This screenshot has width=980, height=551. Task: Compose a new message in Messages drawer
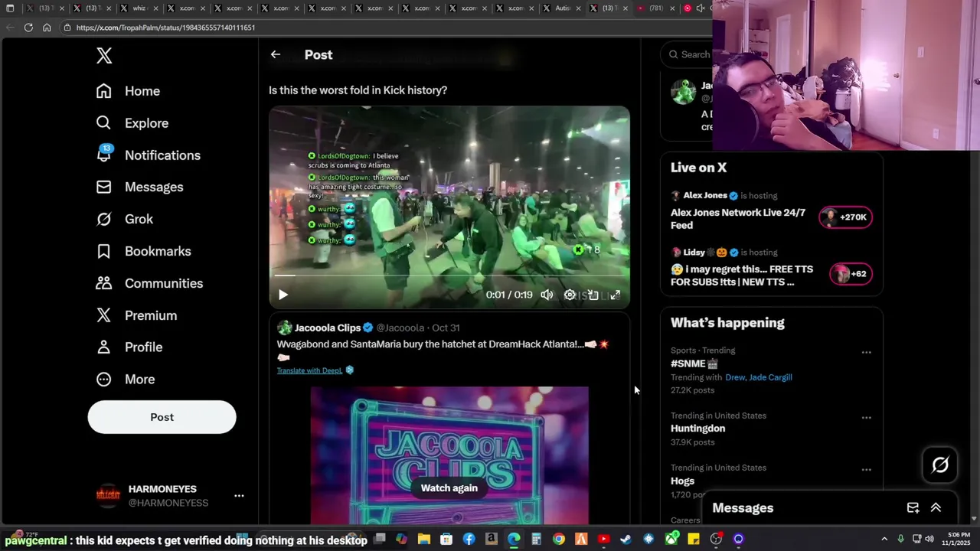pyautogui.click(x=913, y=508)
